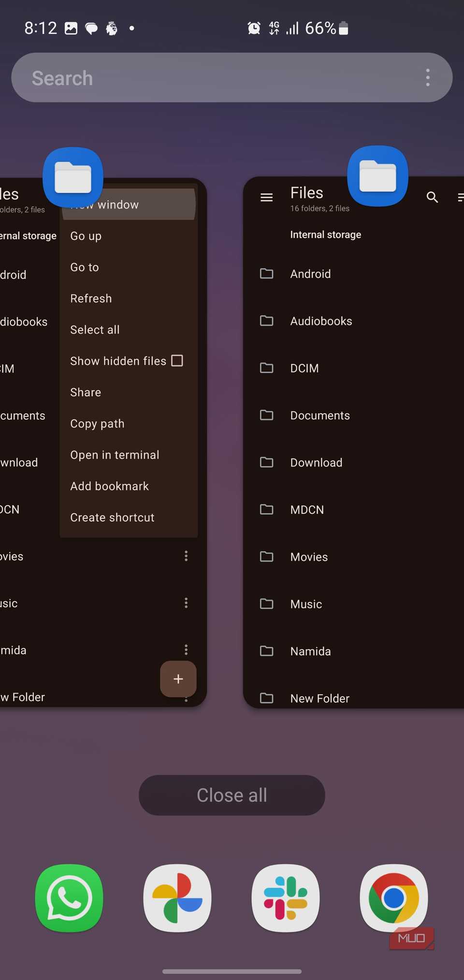Tap the Search field at the top
Screen dimensions: 464x980
click(x=232, y=77)
